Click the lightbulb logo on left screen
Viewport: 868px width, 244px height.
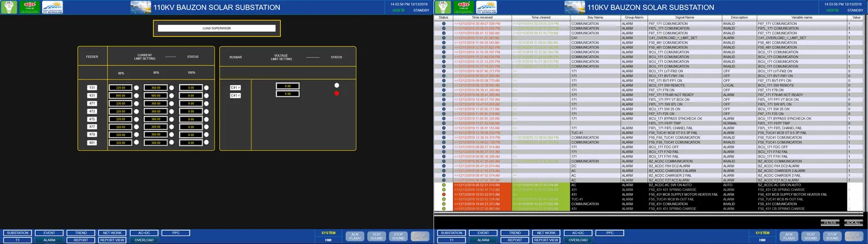click(9, 7)
